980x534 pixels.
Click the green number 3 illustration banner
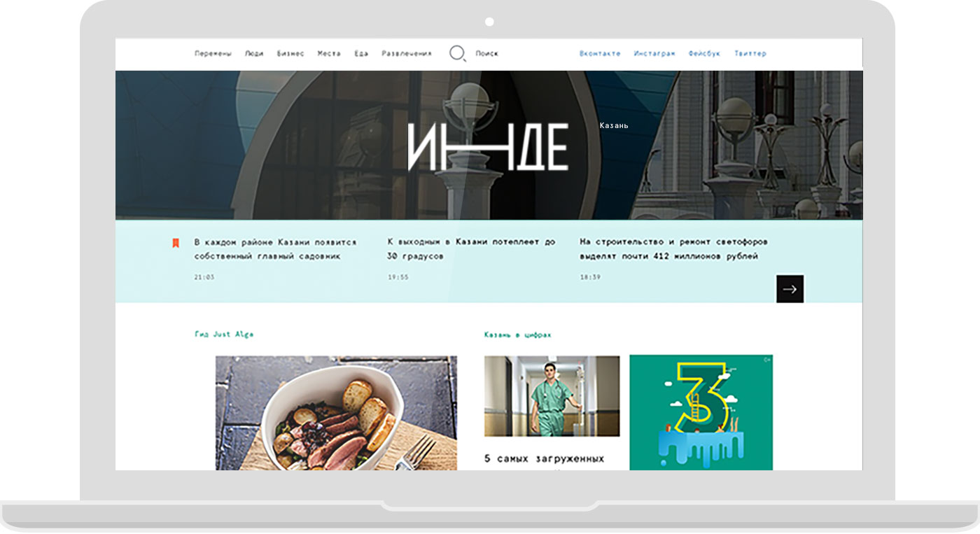pyautogui.click(x=701, y=412)
